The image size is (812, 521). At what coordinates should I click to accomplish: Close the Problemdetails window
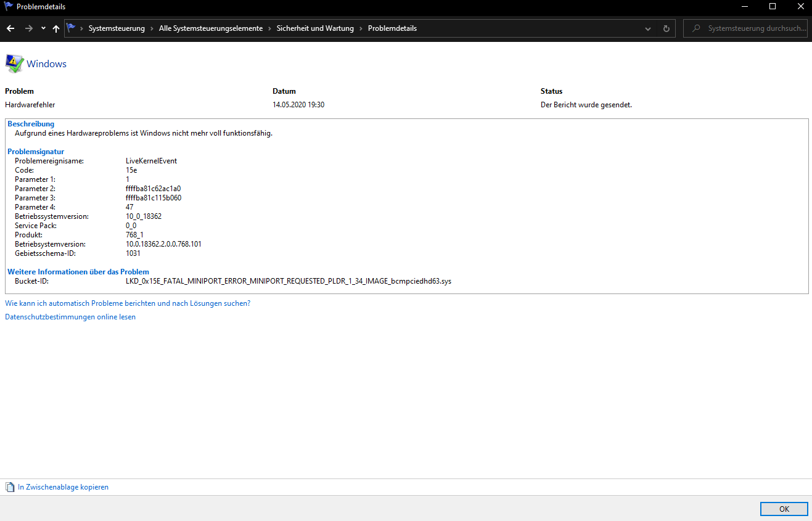coord(800,7)
